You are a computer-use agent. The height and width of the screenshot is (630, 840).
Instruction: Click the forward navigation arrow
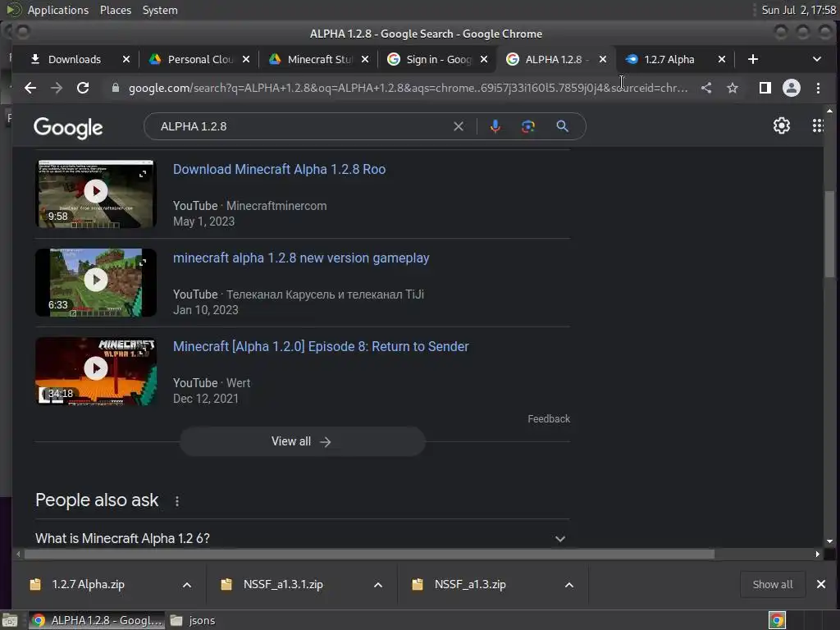(57, 88)
